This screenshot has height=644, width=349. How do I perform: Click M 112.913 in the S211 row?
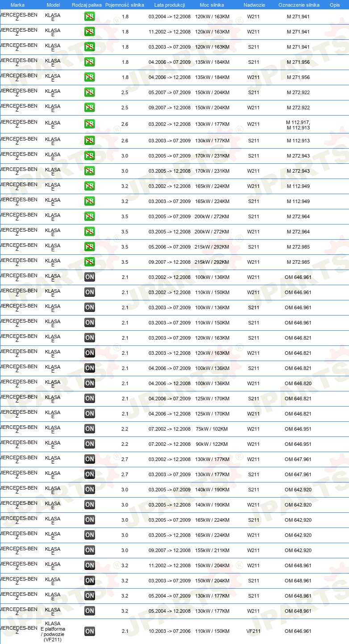tap(298, 141)
